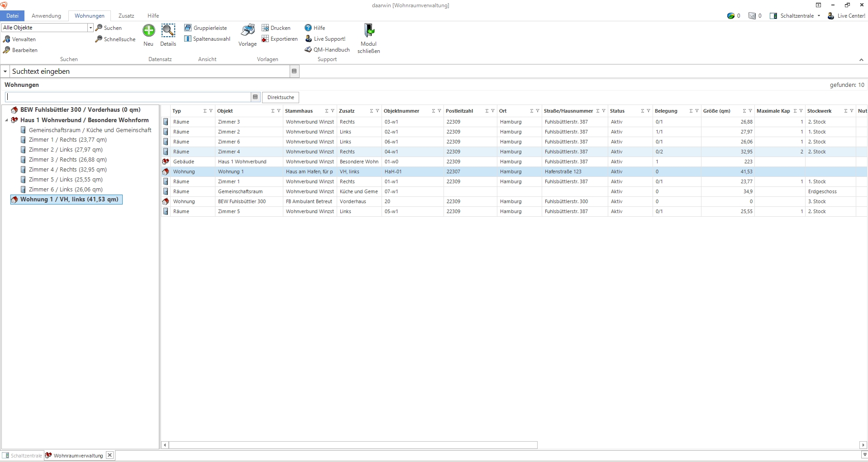This screenshot has height=462, width=868.
Task: Sort by the Objektnummer column header
Action: tap(401, 111)
